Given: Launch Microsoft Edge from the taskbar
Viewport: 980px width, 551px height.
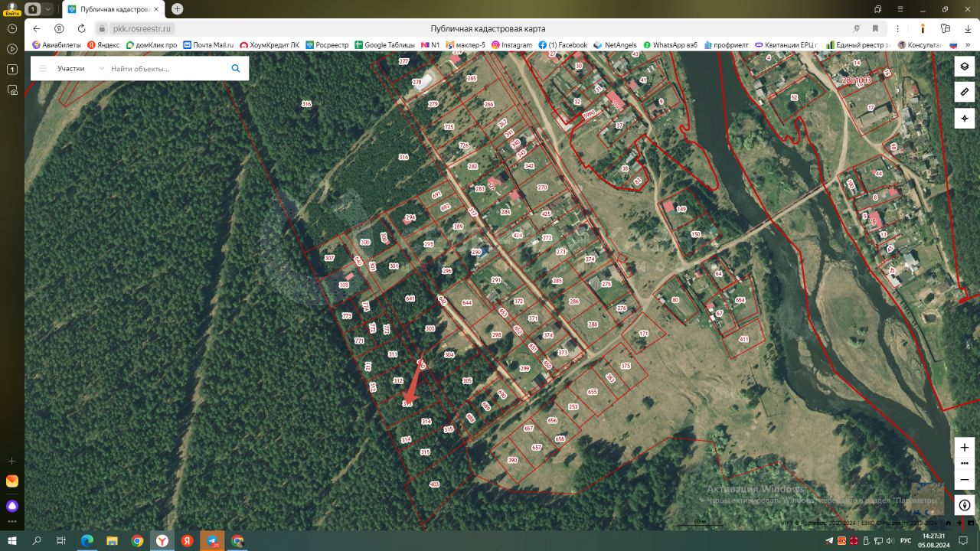Looking at the screenshot, I should pyautogui.click(x=87, y=540).
